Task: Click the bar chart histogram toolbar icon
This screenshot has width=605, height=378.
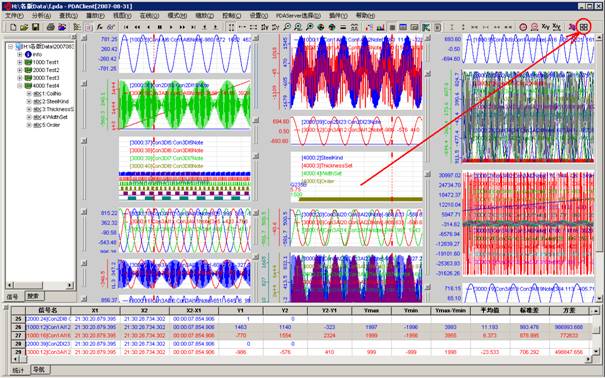Action: coord(380,27)
